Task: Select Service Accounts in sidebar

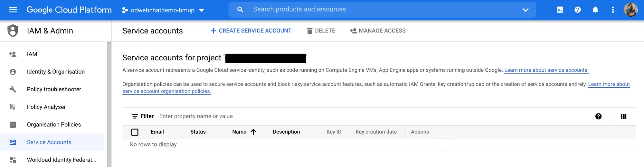Action: (52, 142)
